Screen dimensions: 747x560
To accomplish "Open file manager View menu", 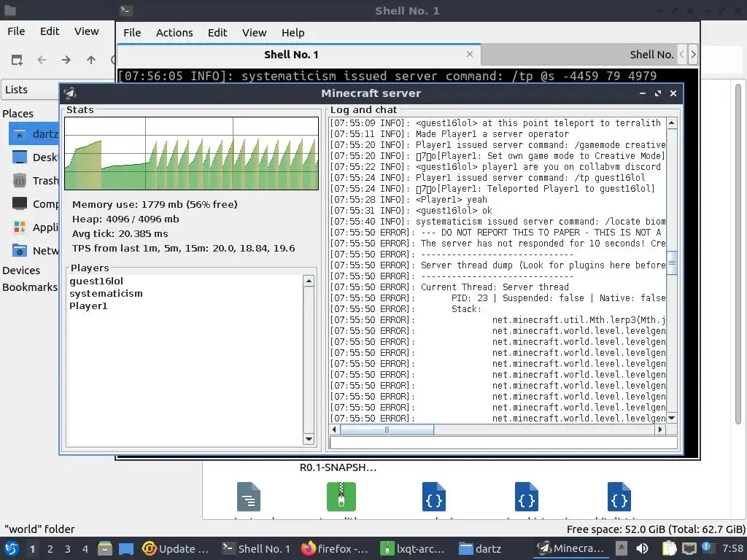I will [86, 31].
